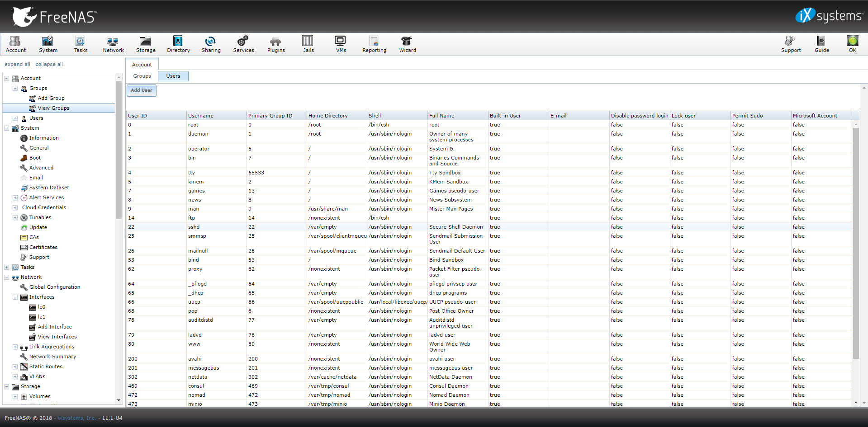Image resolution: width=868 pixels, height=427 pixels.
Task: Expand the Tasks tree node
Action: (x=7, y=267)
